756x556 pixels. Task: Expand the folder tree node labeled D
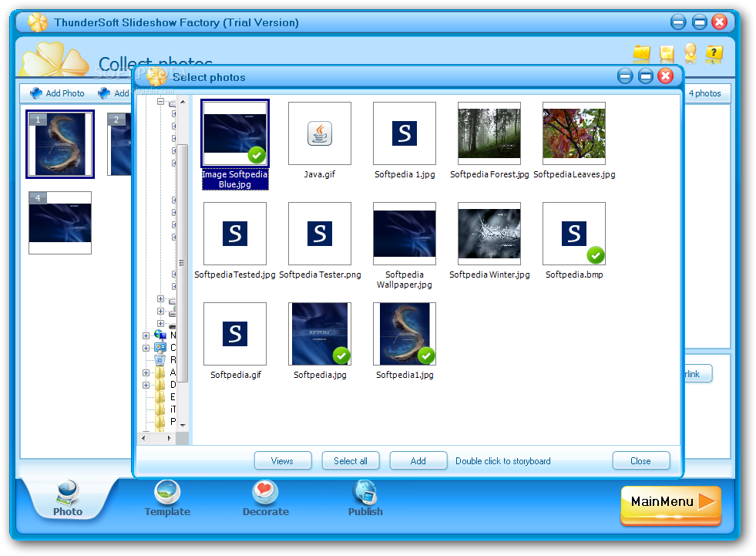tap(146, 385)
